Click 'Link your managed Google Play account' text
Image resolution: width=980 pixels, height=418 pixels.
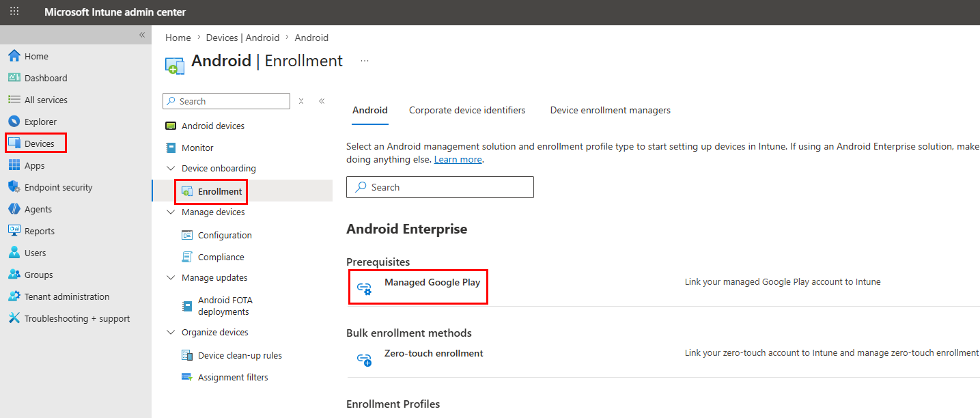pos(783,281)
